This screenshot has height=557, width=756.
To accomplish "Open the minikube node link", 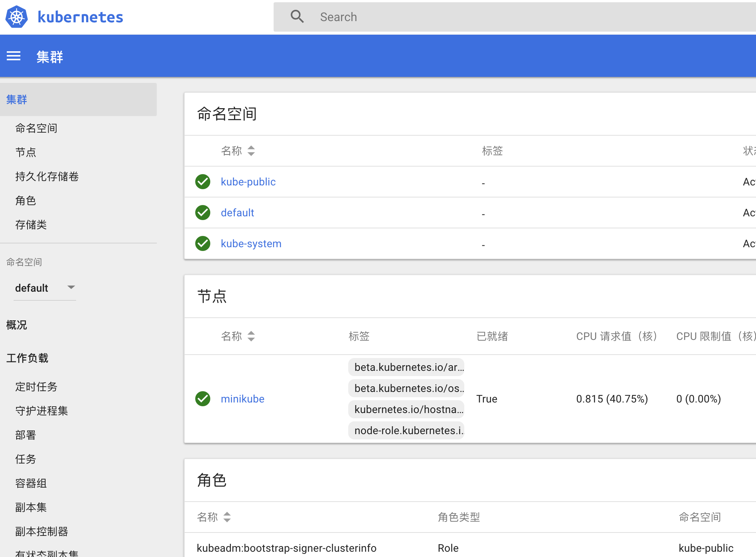I will (242, 399).
